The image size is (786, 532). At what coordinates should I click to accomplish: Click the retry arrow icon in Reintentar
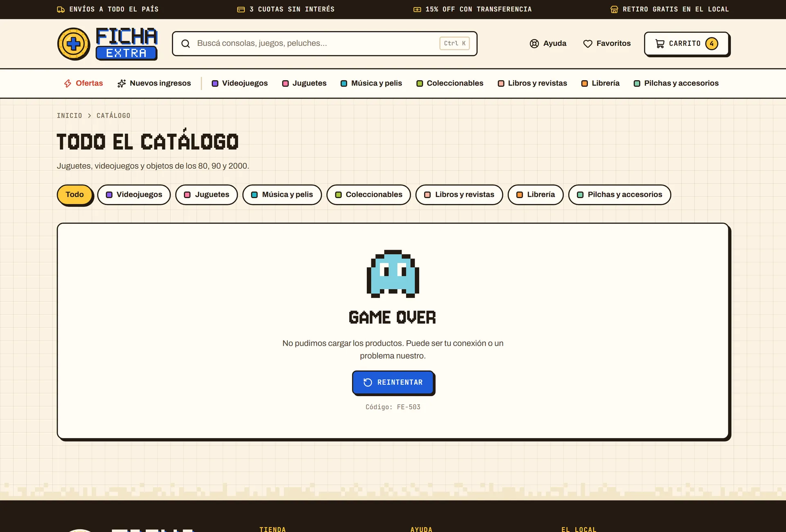click(x=368, y=382)
